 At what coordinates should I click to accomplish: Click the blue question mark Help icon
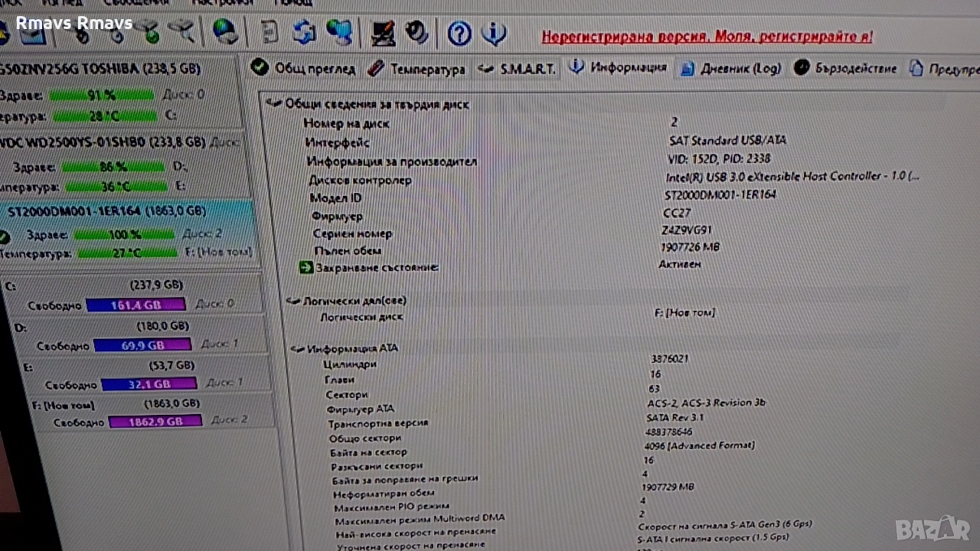(x=459, y=34)
